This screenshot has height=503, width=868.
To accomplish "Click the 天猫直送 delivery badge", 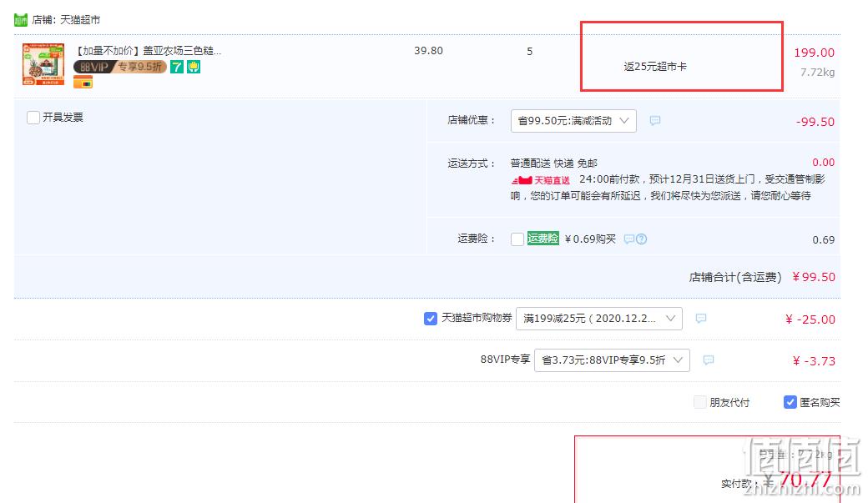I will tap(541, 180).
